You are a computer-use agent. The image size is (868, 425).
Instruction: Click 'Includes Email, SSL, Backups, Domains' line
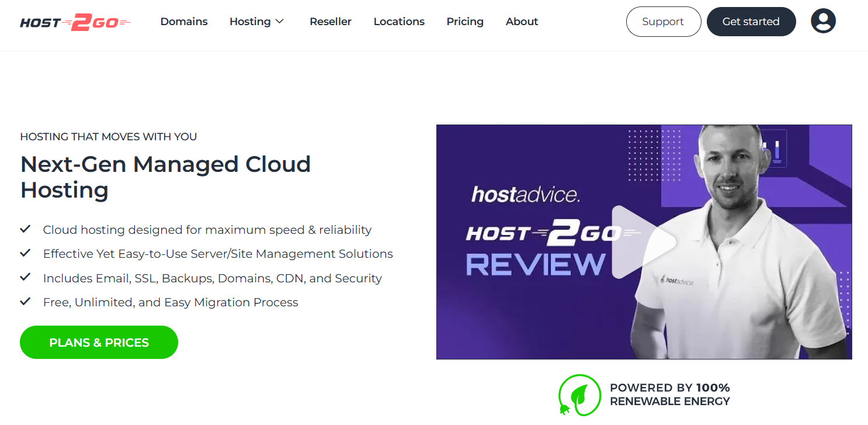pos(213,278)
